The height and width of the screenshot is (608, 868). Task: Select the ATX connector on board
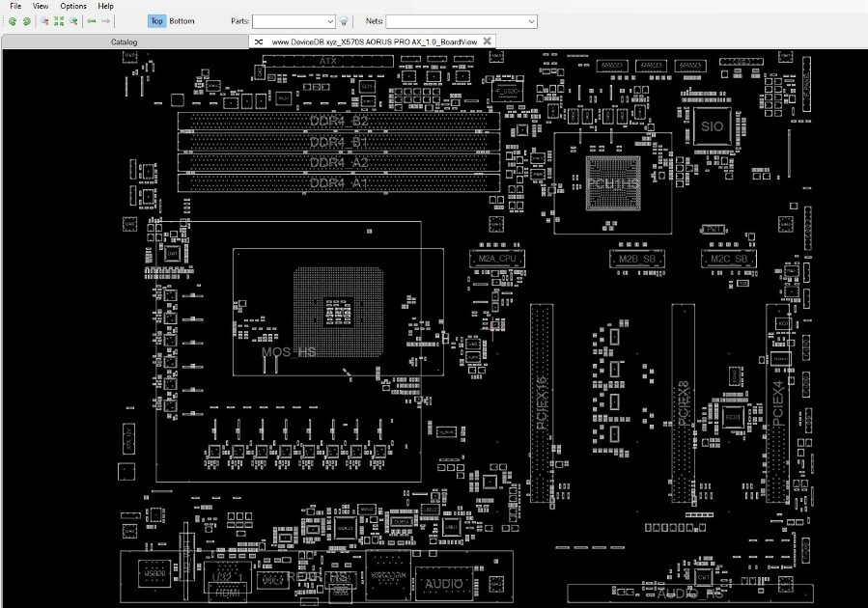tap(327, 61)
